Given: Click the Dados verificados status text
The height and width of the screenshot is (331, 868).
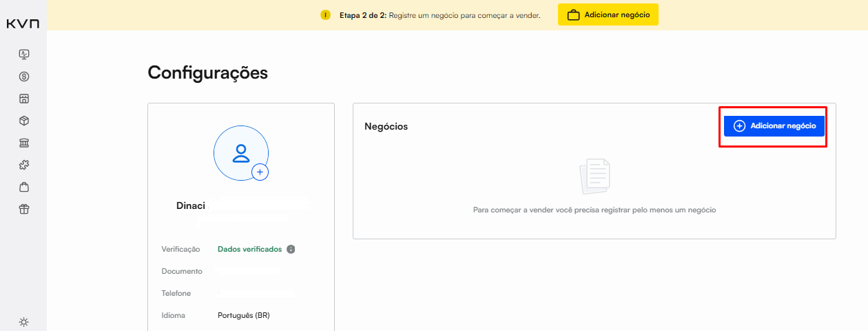Looking at the screenshot, I should tap(249, 250).
